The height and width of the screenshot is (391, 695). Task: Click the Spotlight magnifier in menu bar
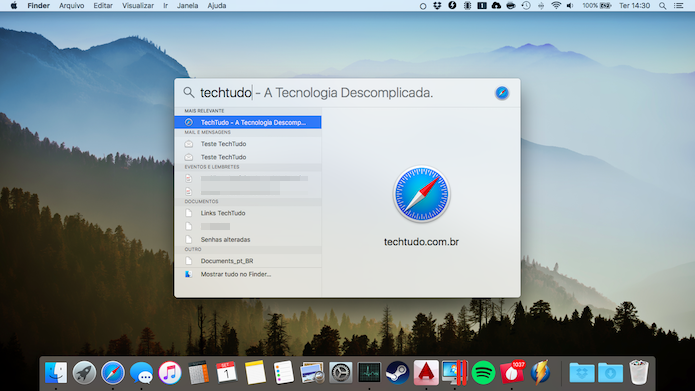click(x=663, y=6)
